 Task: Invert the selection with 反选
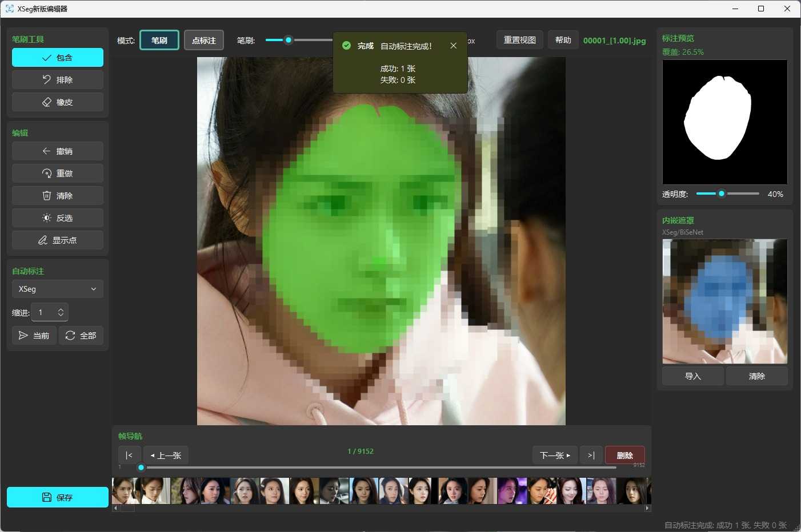click(57, 218)
